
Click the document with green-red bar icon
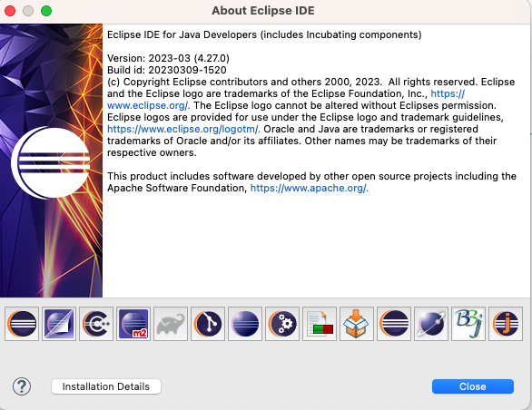pyautogui.click(x=320, y=324)
